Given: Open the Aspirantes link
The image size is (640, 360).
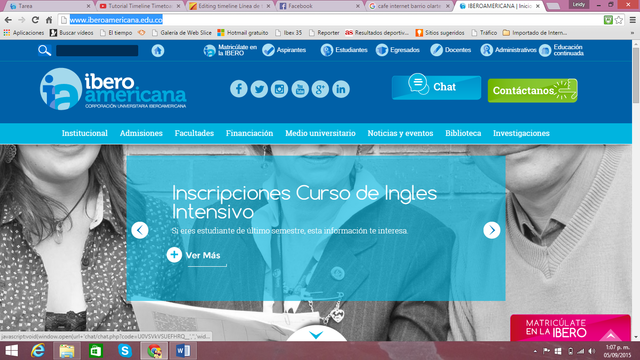Looking at the screenshot, I should [284, 50].
